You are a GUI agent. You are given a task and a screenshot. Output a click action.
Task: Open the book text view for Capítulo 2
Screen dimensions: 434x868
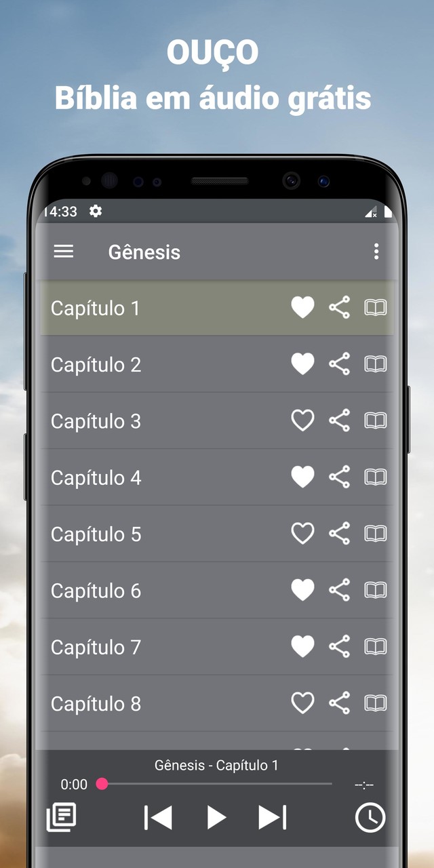[x=375, y=363]
